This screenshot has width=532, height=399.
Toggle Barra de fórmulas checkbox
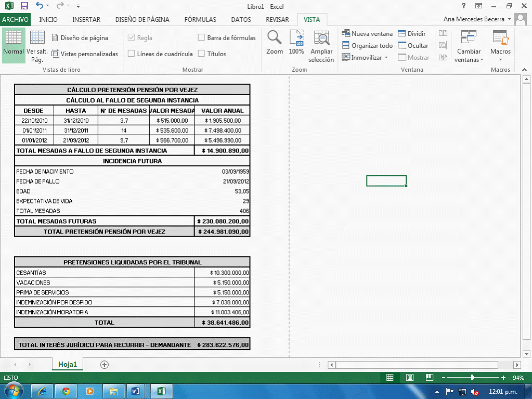[x=202, y=37]
